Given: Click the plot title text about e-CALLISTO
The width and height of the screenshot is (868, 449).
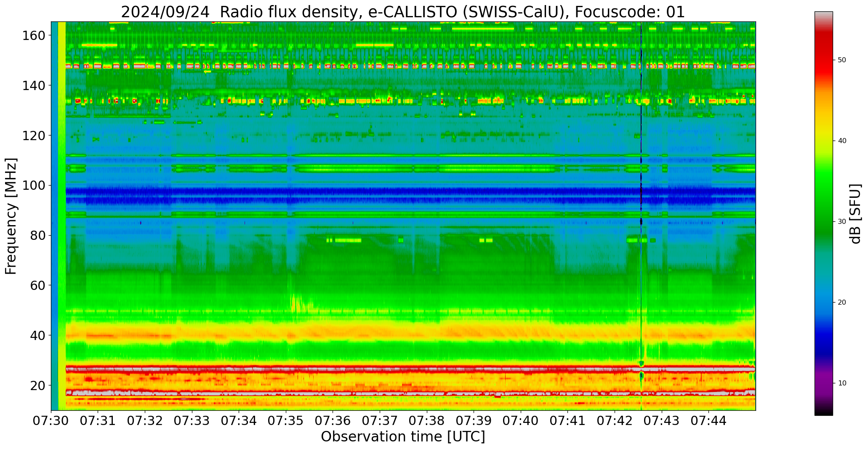Looking at the screenshot, I should [x=403, y=12].
